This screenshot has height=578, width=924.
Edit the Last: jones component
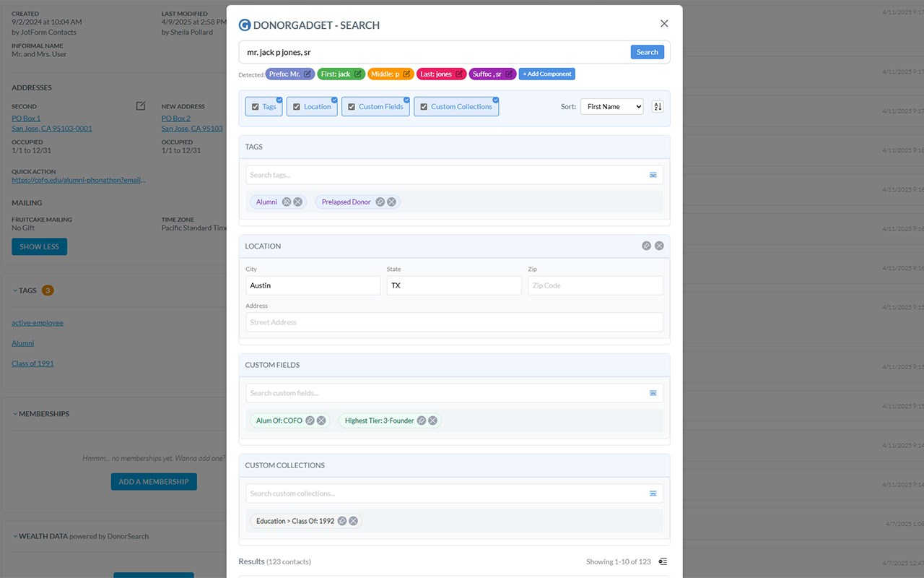pos(459,74)
